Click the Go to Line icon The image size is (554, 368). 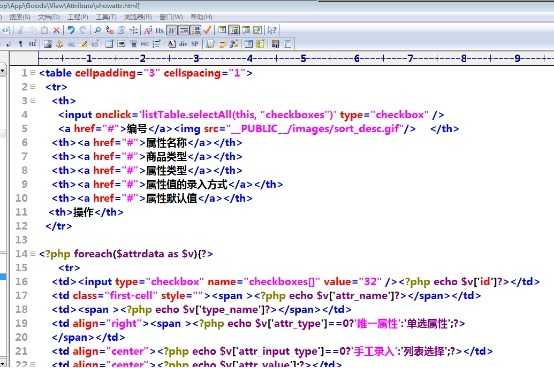point(134,30)
